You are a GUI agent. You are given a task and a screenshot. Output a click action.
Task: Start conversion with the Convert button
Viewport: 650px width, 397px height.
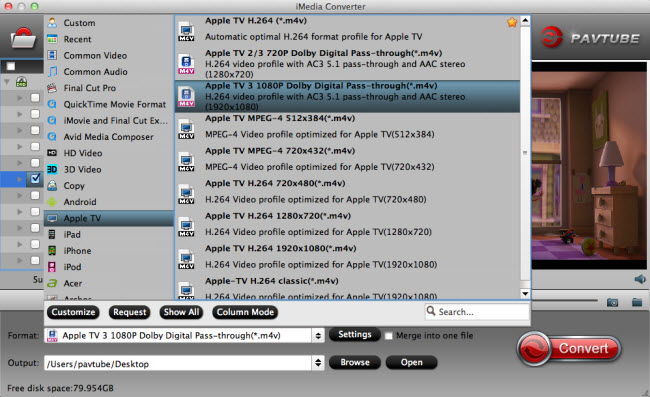(569, 349)
